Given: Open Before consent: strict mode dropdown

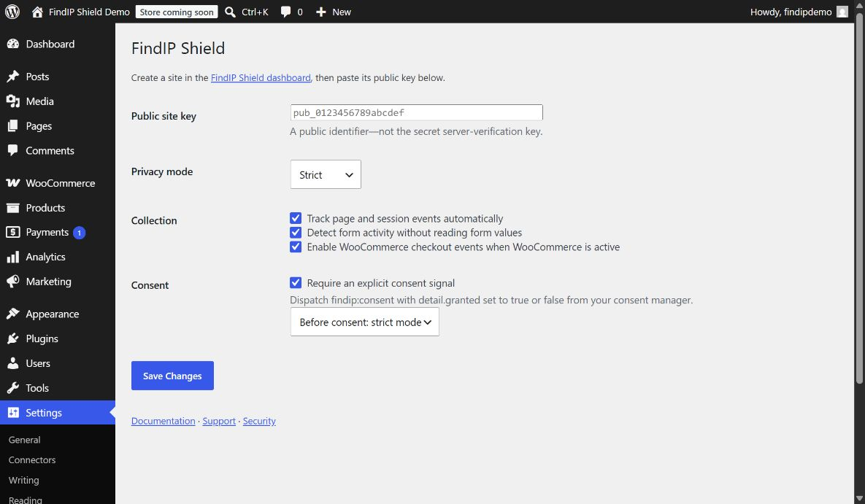Looking at the screenshot, I should click(365, 322).
